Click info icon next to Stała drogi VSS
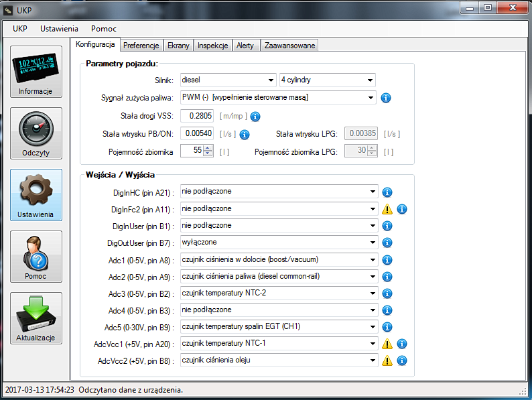This screenshot has height=400, width=532. point(255,116)
